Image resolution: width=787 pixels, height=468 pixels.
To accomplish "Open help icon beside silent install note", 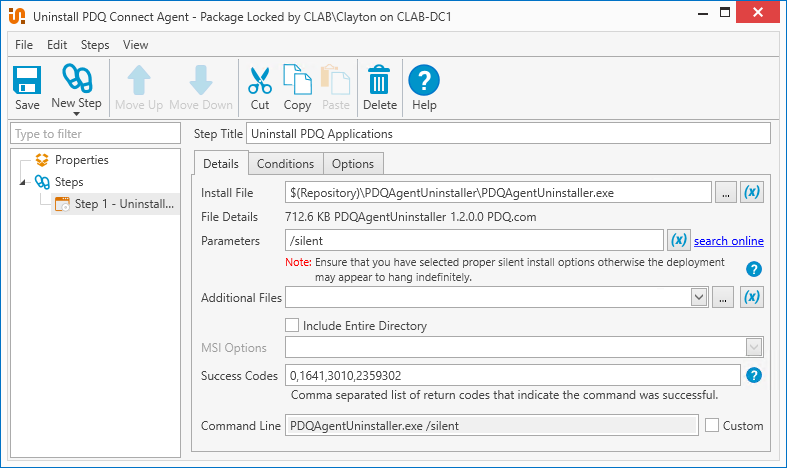I will (753, 269).
